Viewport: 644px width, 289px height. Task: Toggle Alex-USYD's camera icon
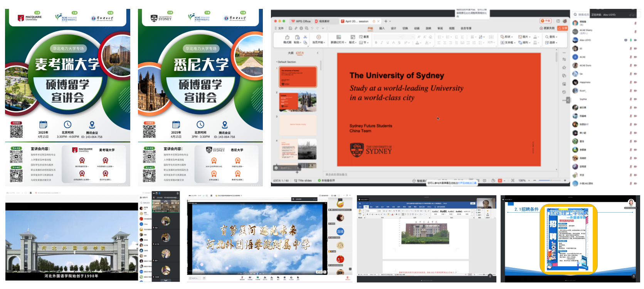click(x=636, y=40)
